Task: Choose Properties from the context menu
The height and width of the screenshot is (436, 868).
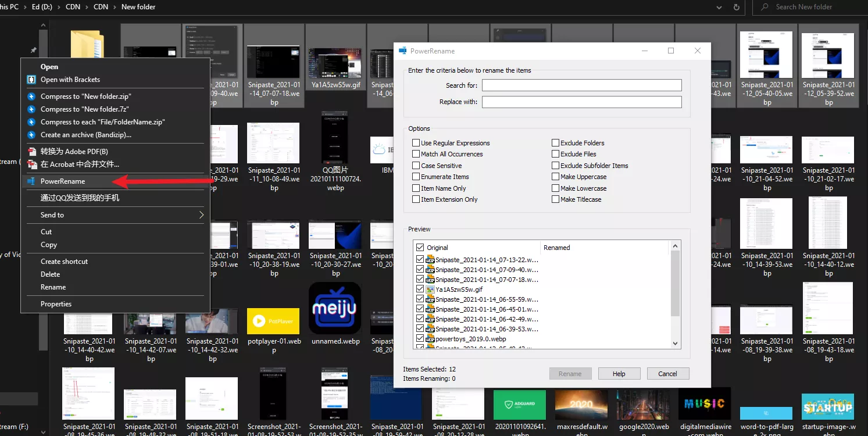Action: [56, 304]
